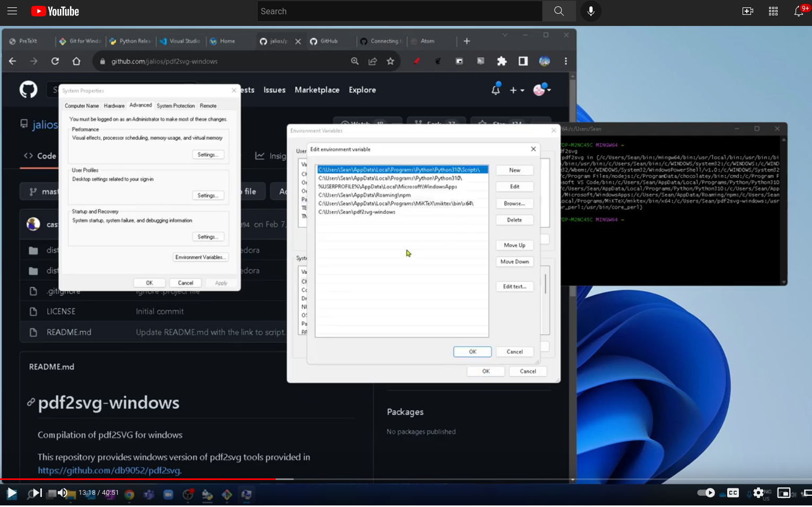
Task: Open the YouTube apps grid
Action: [x=773, y=11]
